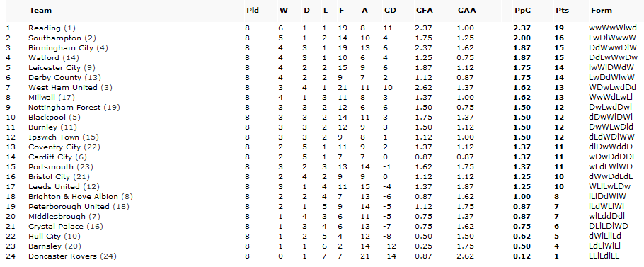Click the Form column header
Screen dimensions: 644x267
point(602,11)
